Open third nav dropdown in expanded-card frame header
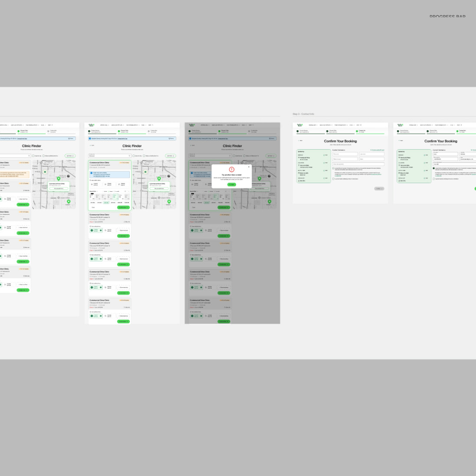 click(133, 125)
